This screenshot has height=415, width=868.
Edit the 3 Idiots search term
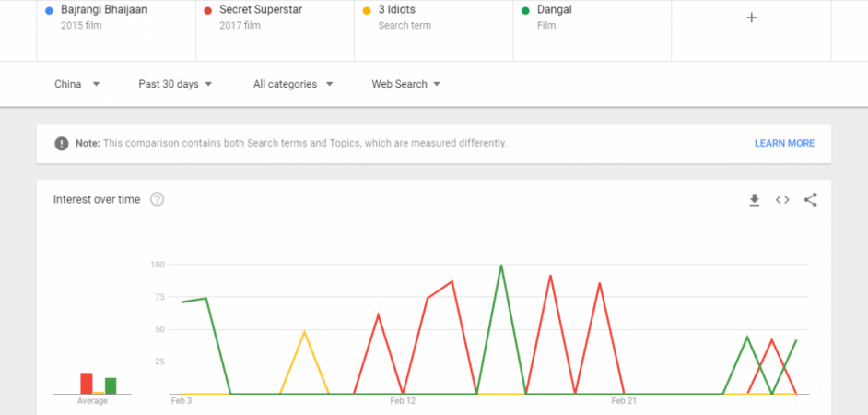tap(396, 10)
